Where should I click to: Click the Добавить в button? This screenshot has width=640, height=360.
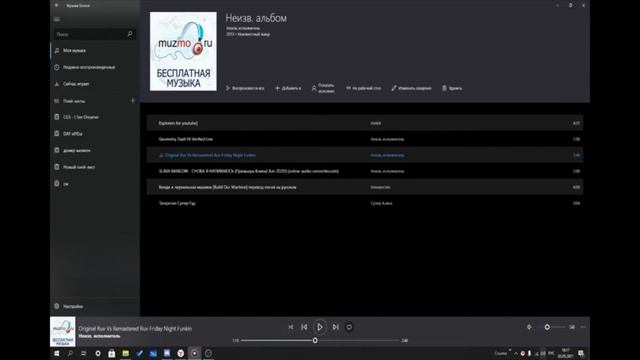[x=288, y=88]
